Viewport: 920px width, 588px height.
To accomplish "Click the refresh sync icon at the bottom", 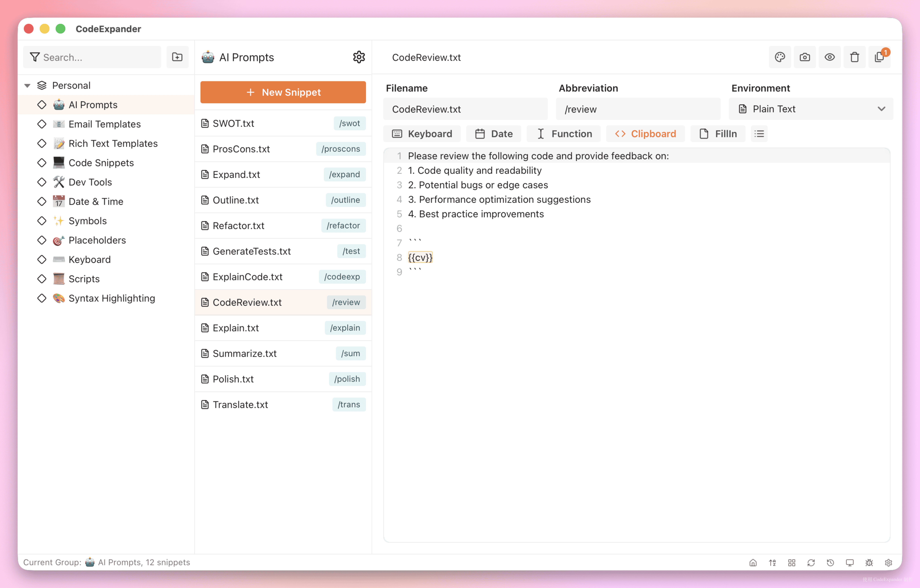I will (811, 562).
